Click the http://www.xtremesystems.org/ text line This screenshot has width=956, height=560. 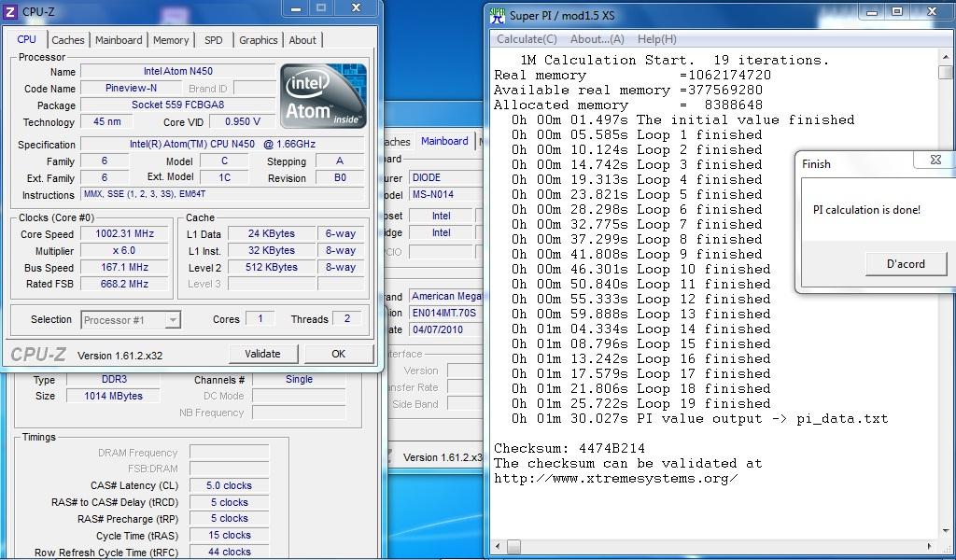click(616, 479)
